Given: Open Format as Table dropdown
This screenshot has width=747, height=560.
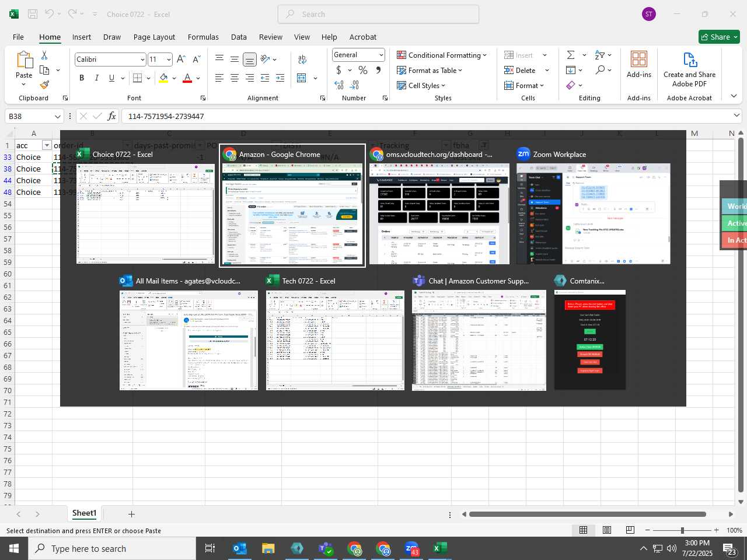Looking at the screenshot, I should (x=430, y=70).
